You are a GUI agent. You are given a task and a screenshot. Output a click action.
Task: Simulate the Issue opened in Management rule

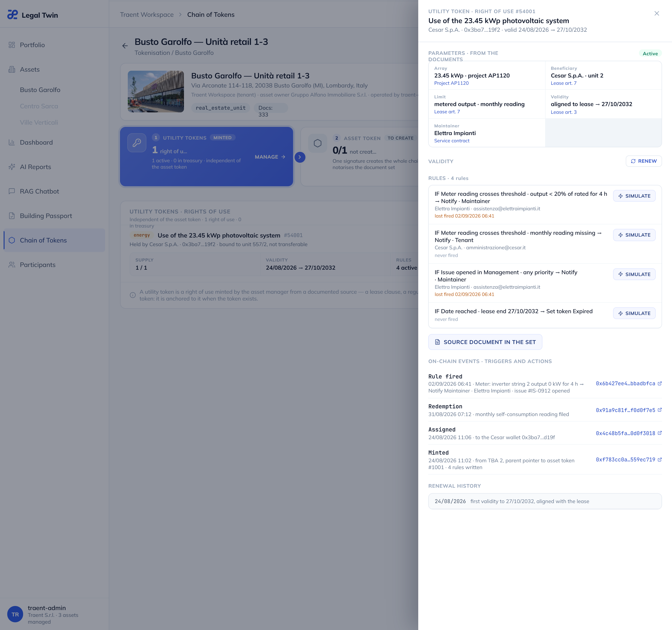(x=634, y=274)
